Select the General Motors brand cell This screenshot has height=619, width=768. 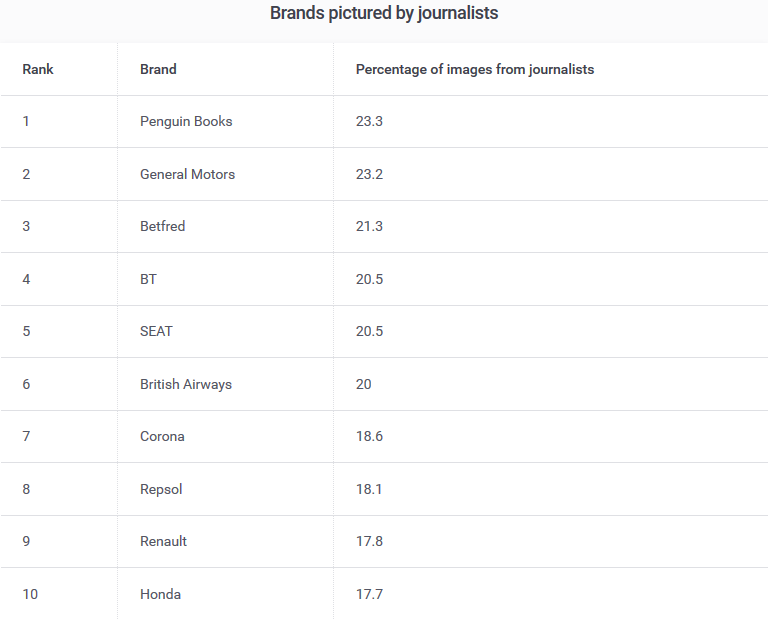click(187, 174)
